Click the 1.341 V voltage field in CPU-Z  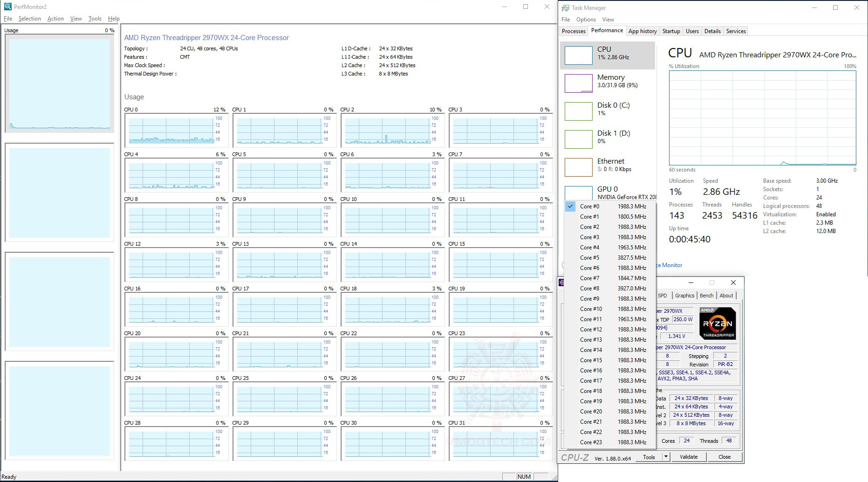tap(677, 336)
